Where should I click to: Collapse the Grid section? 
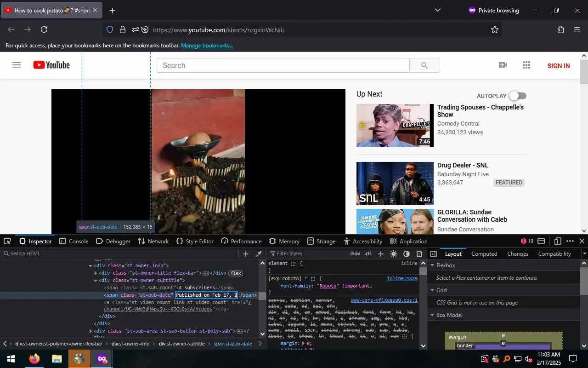[x=432, y=290]
